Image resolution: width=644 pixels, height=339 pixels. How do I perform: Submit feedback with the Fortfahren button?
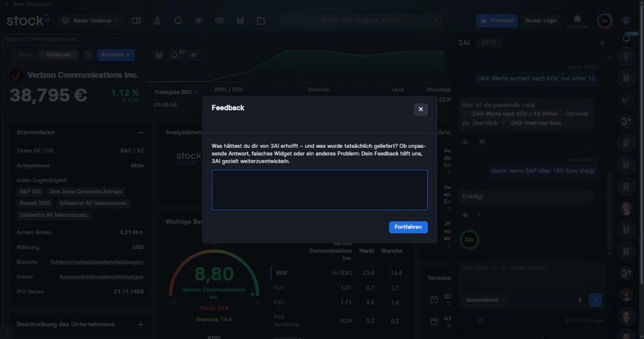(409, 227)
